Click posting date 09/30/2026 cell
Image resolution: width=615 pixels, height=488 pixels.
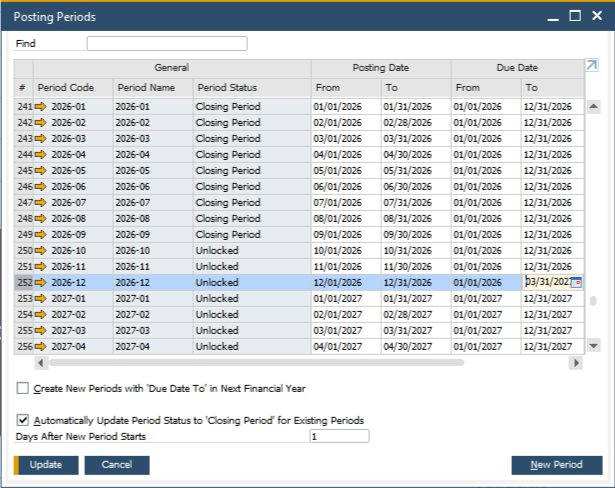[x=416, y=235]
